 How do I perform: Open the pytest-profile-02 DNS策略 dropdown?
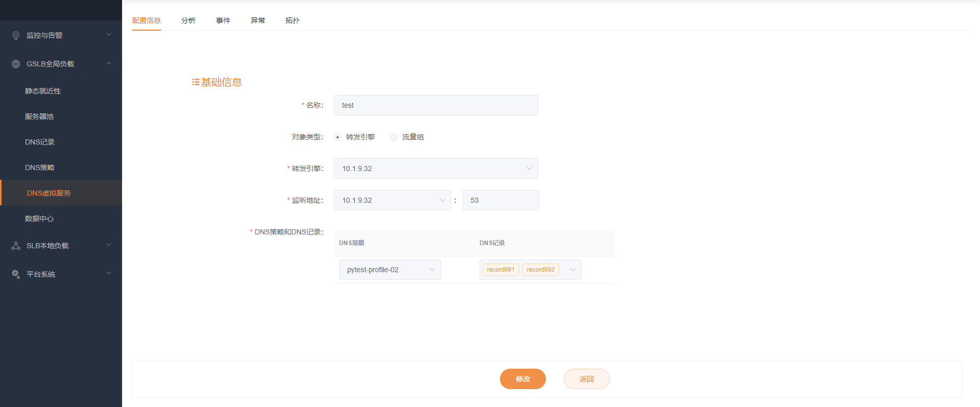(x=390, y=270)
